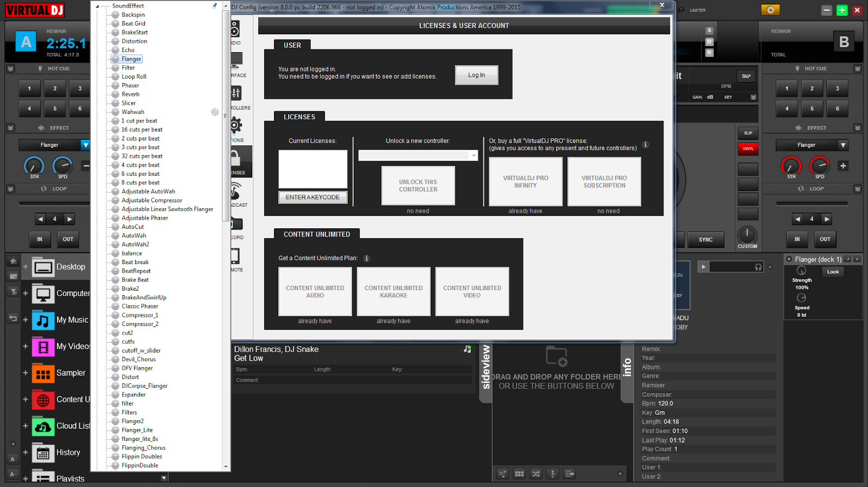Click the microphone karaoke icon in sideview toolbar
The image size is (868, 487).
pyautogui.click(x=553, y=474)
